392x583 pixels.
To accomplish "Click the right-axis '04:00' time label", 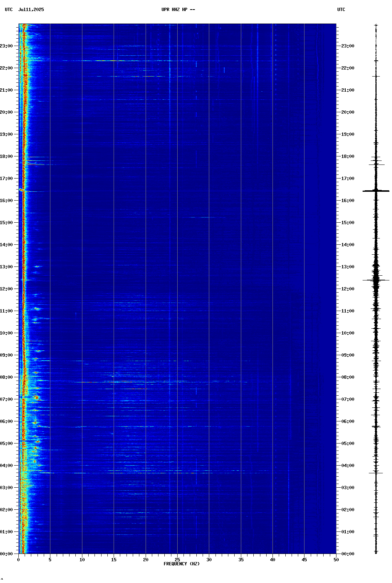I will [x=348, y=466].
